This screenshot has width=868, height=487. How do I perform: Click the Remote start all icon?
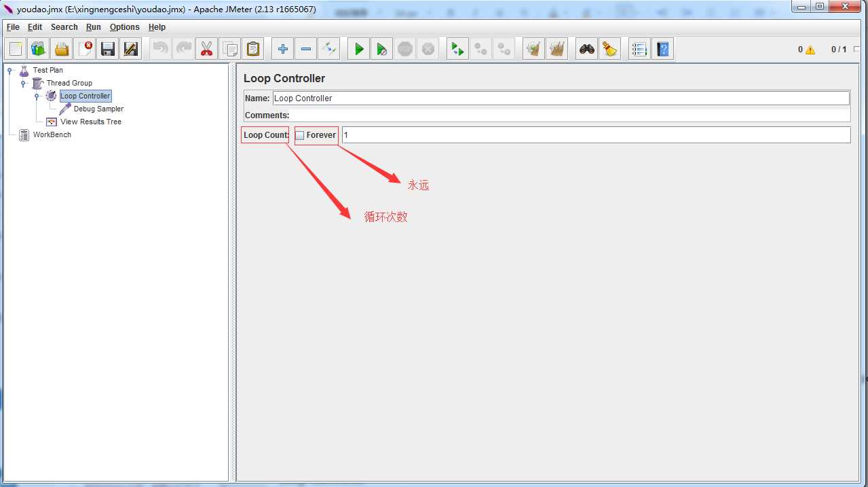coord(458,49)
